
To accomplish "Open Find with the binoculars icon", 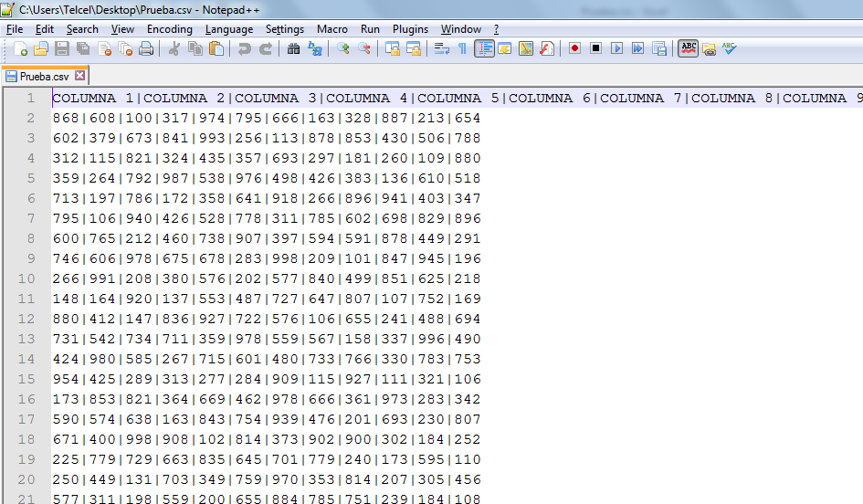I will (x=293, y=49).
